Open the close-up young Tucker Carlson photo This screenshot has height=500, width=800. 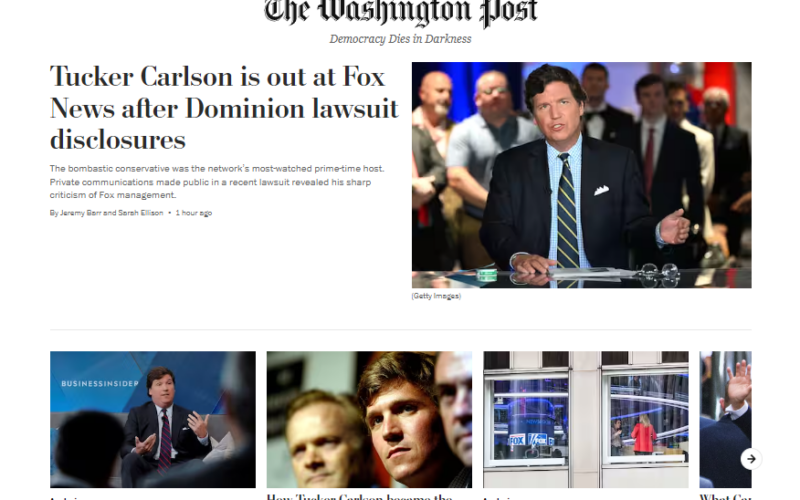coord(369,419)
